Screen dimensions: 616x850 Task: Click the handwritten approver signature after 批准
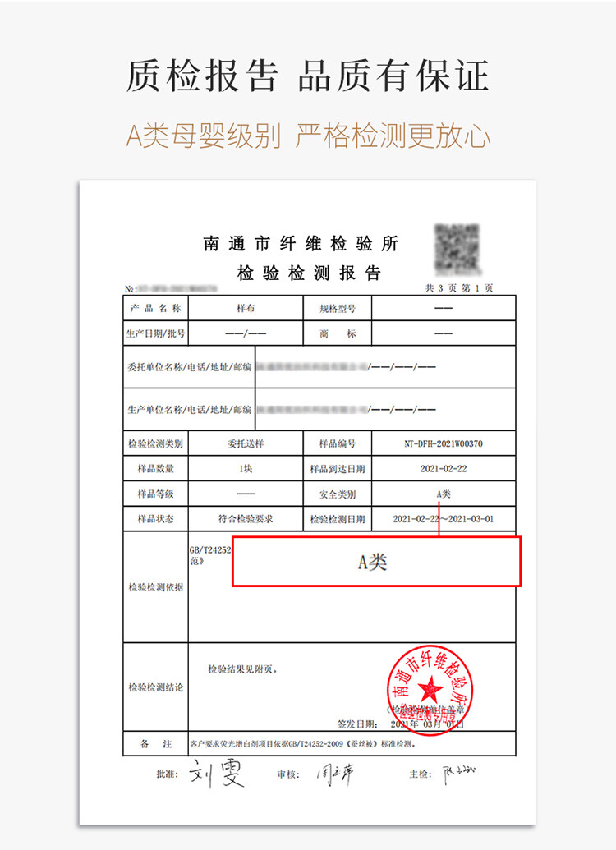click(217, 773)
